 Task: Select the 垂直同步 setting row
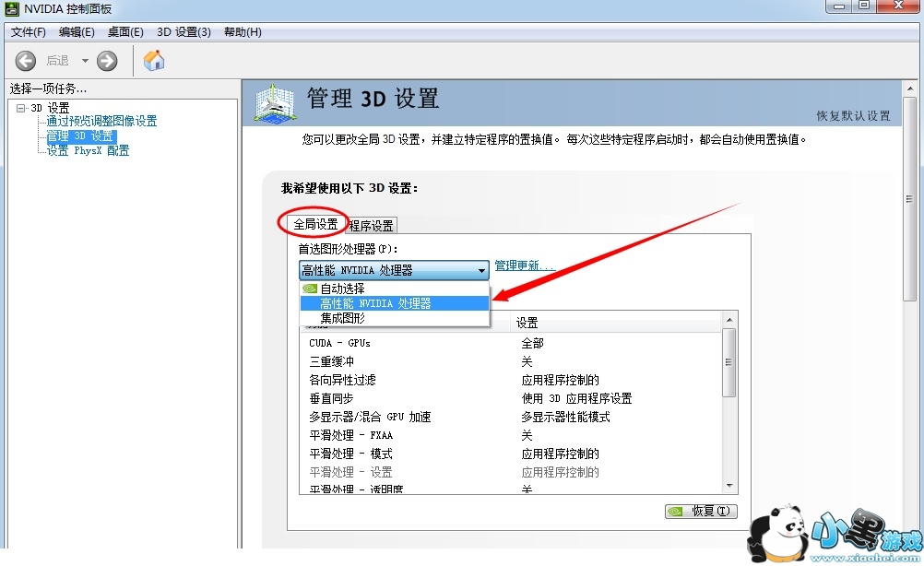point(510,398)
